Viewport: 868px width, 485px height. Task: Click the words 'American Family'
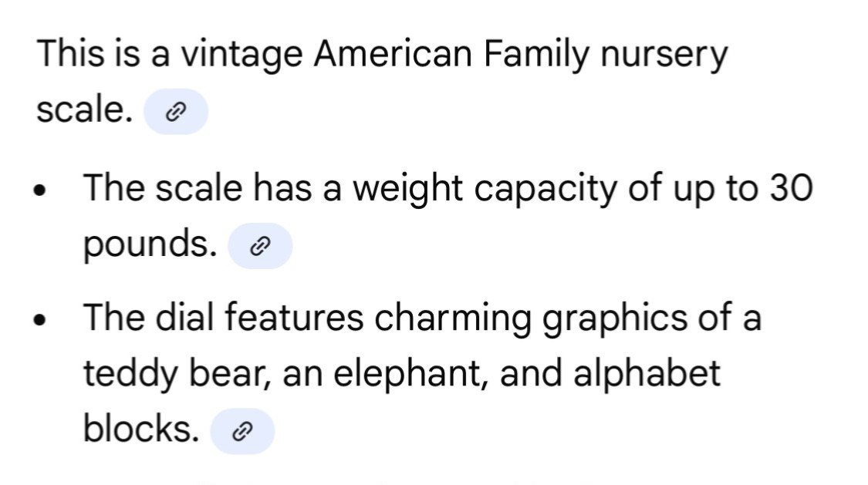pos(448,54)
